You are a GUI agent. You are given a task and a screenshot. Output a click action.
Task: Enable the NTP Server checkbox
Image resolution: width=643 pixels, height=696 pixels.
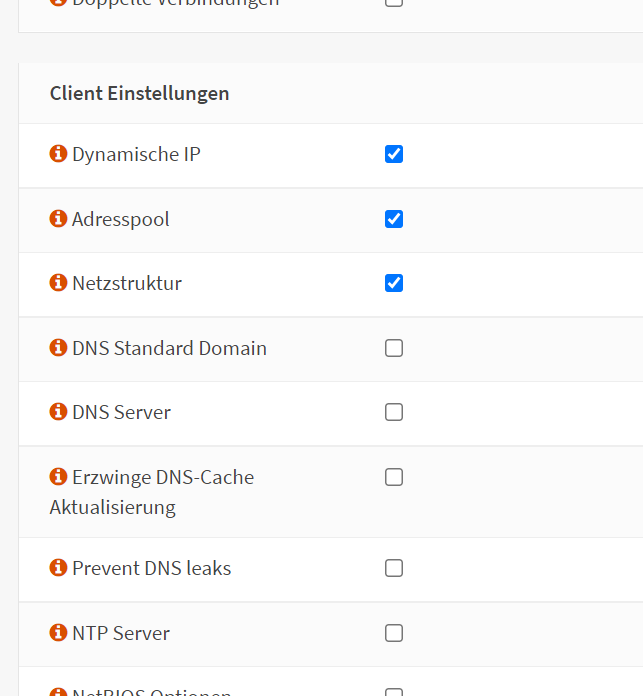tap(394, 633)
